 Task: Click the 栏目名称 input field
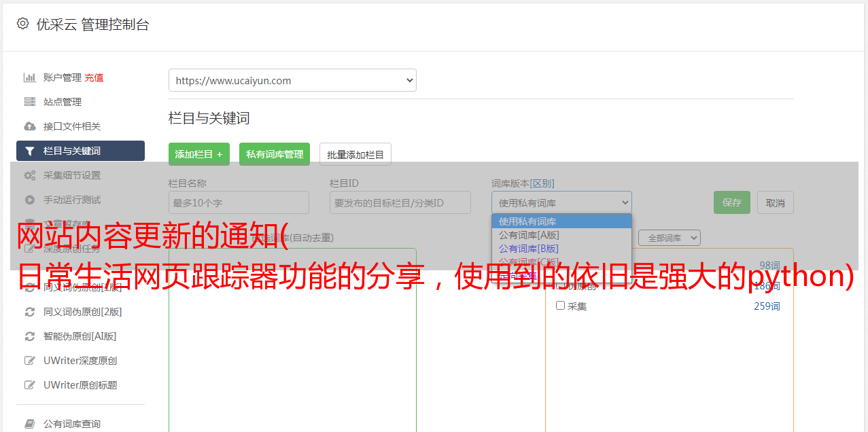(239, 202)
